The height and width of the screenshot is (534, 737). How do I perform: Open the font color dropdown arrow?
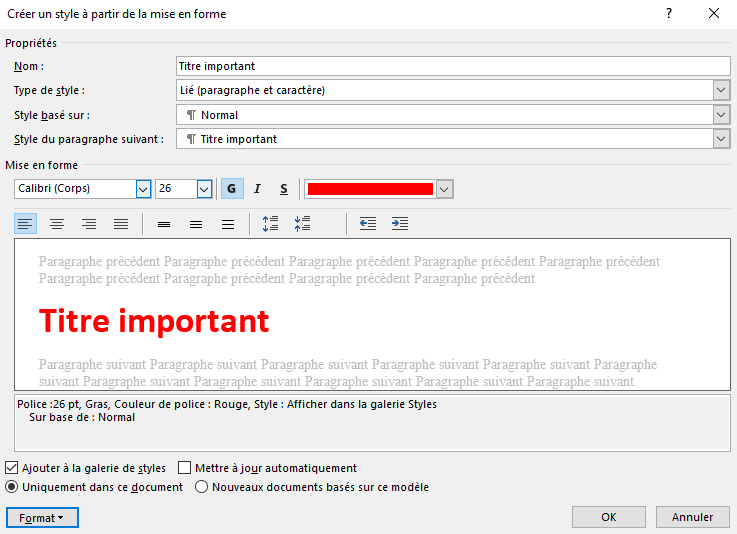444,189
